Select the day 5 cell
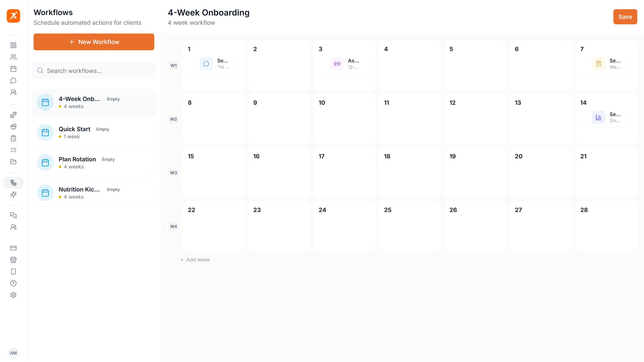The image size is (644, 362). 475,65
